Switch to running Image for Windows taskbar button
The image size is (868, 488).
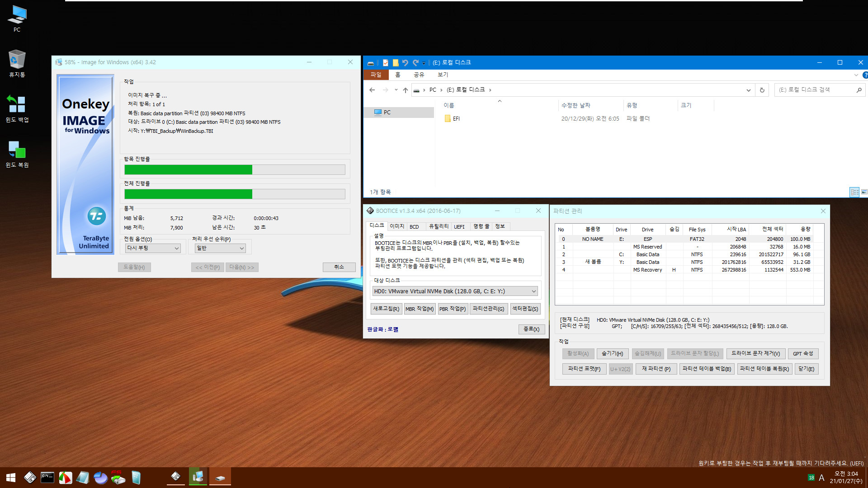[x=198, y=477]
